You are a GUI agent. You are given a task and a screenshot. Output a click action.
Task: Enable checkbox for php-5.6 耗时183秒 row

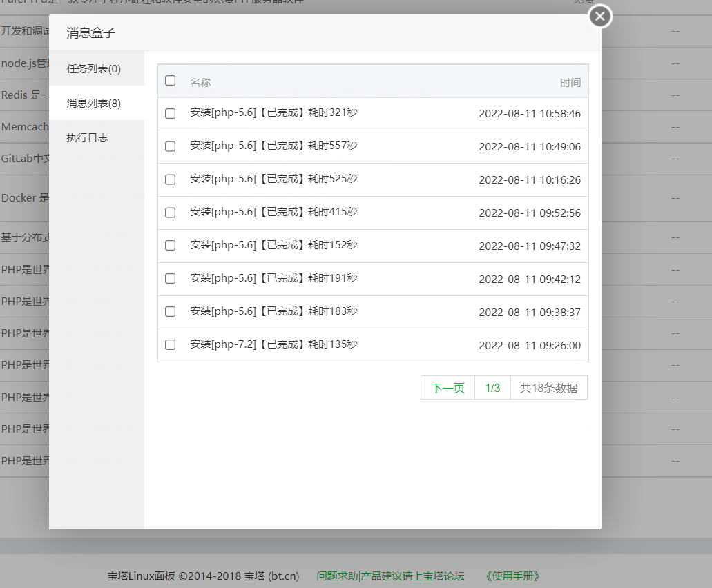click(171, 312)
